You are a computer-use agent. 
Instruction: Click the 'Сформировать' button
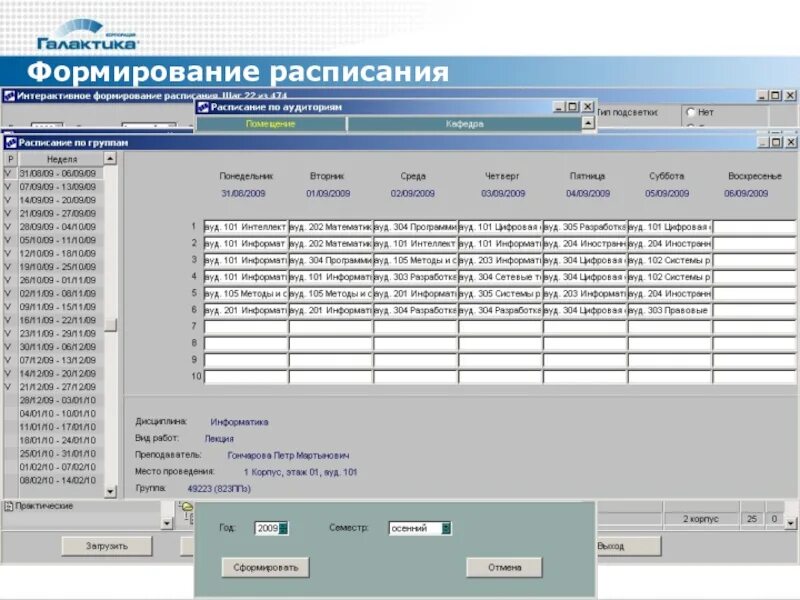265,567
